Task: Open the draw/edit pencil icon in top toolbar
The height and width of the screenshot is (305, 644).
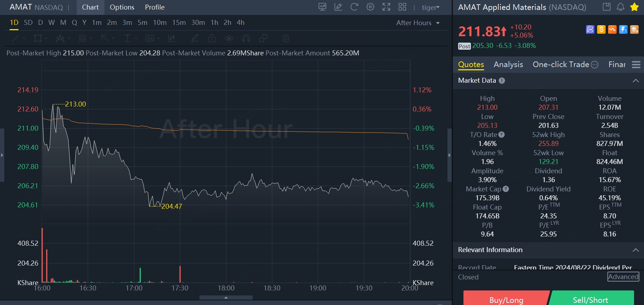Action: [338, 7]
